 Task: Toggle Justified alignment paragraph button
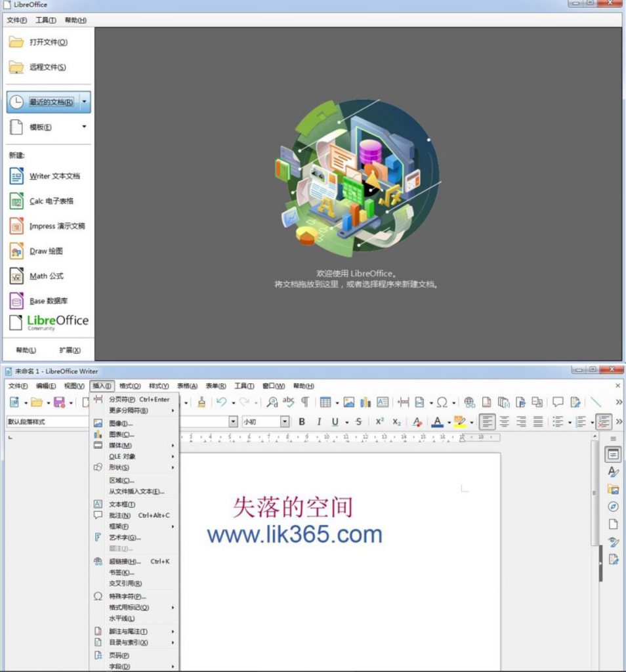tap(538, 422)
